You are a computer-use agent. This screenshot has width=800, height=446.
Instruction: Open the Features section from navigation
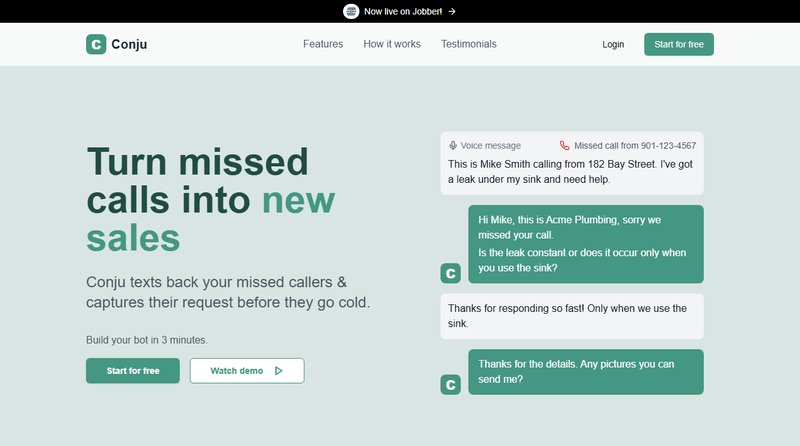(323, 44)
